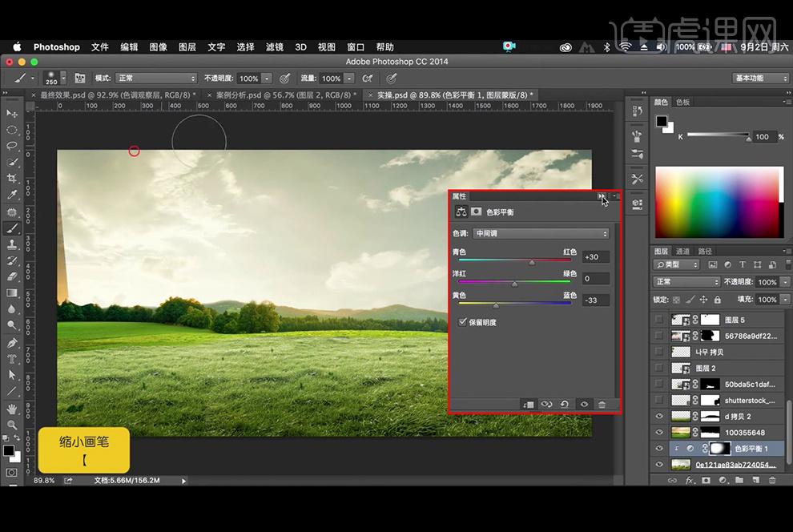Select the Hand tool
793x532 pixels.
[12, 409]
